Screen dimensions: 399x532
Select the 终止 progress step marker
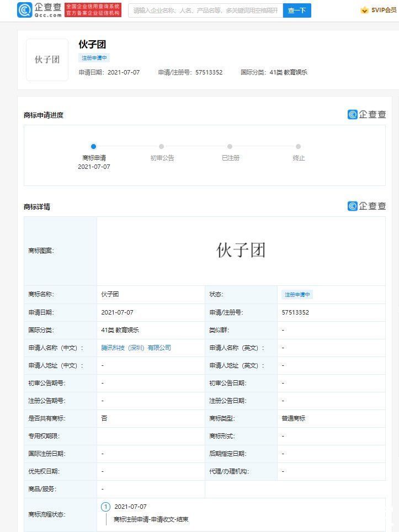[x=298, y=147]
